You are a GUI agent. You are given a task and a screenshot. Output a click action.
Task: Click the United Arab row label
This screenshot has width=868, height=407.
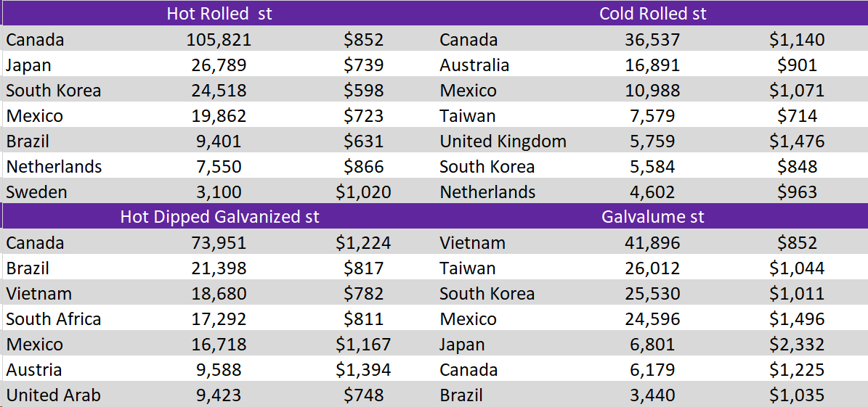point(54,395)
